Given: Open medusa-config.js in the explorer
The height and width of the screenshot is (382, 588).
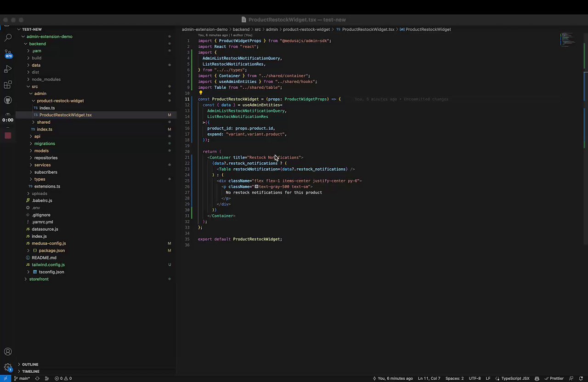Looking at the screenshot, I should [x=49, y=243].
